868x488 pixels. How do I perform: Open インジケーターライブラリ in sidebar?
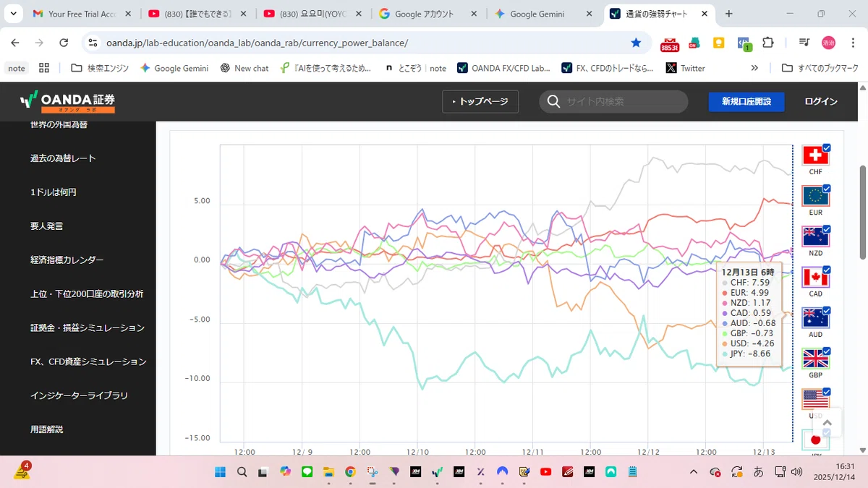78,396
